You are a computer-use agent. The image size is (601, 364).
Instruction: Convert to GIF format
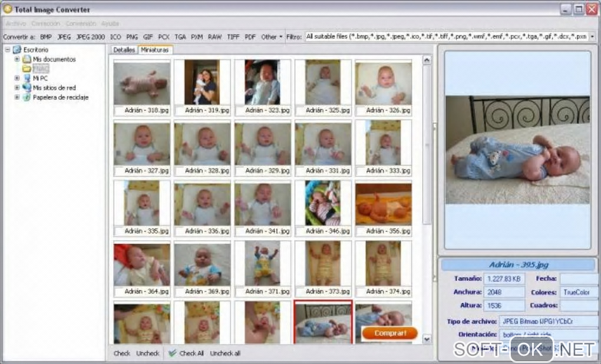tap(148, 37)
